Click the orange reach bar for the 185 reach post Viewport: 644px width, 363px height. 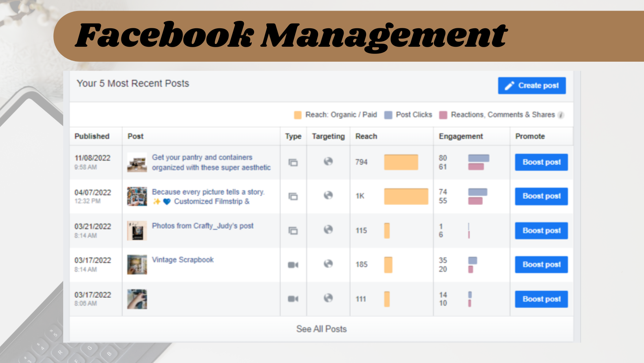(388, 265)
